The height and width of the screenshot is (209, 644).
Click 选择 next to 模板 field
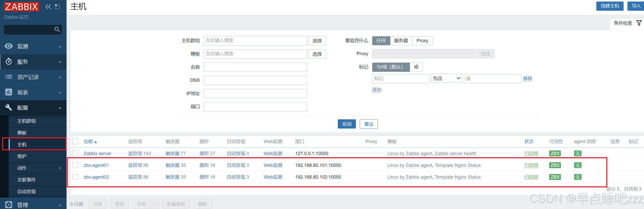coord(317,54)
